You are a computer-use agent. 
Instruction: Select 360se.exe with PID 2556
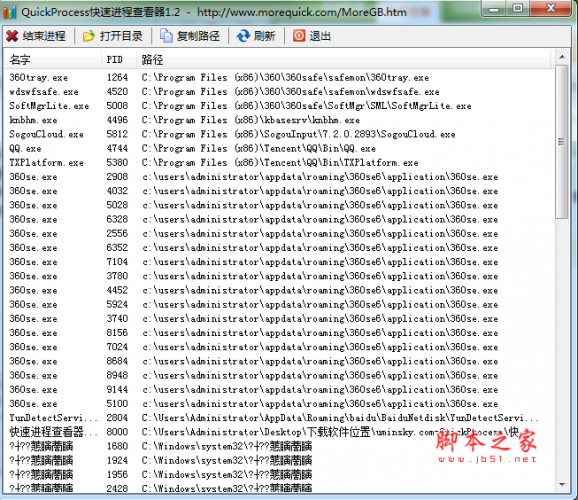click(x=279, y=233)
